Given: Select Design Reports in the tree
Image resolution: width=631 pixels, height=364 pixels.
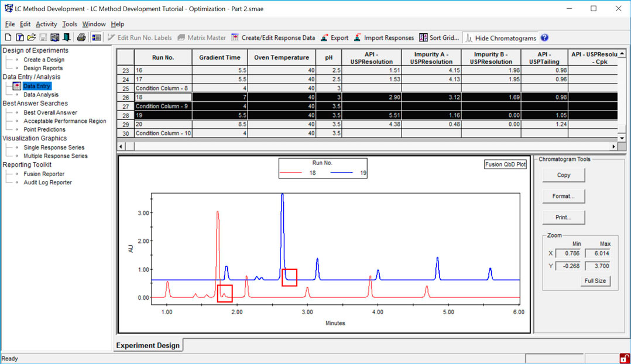Looking at the screenshot, I should click(43, 68).
